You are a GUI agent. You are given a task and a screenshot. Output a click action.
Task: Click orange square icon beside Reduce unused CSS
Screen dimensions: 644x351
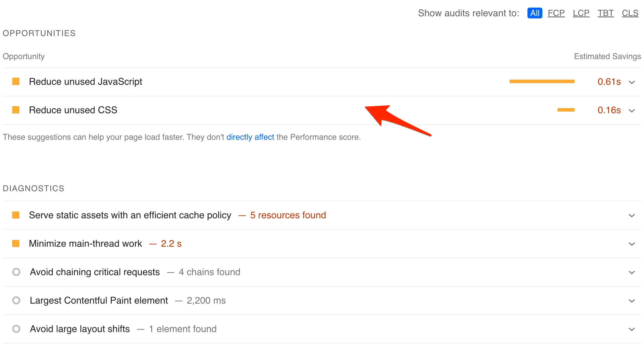pyautogui.click(x=16, y=110)
